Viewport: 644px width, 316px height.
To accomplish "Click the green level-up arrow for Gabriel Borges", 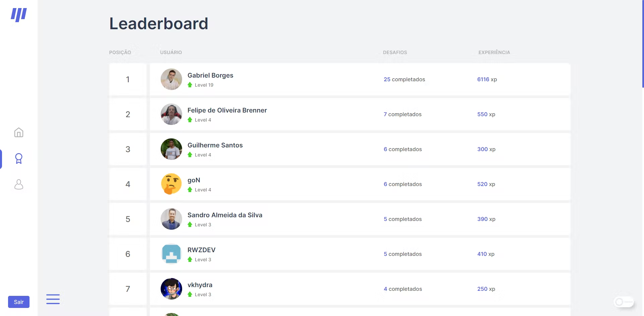I will tap(190, 85).
